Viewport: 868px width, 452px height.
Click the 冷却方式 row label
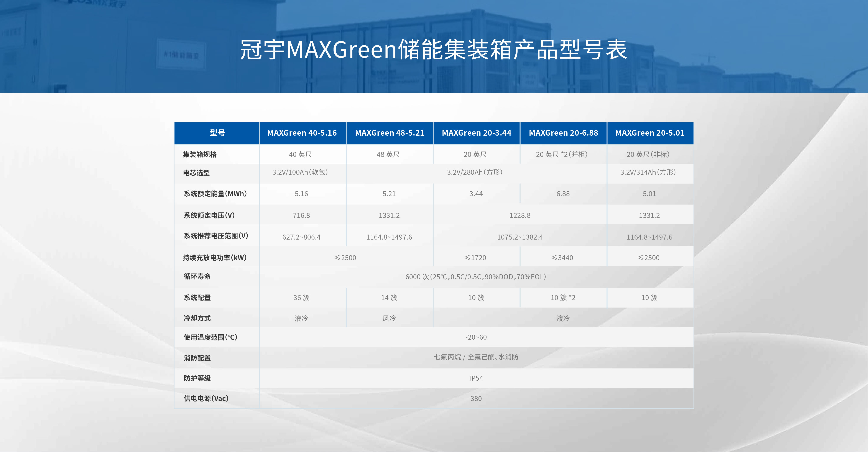[197, 318]
